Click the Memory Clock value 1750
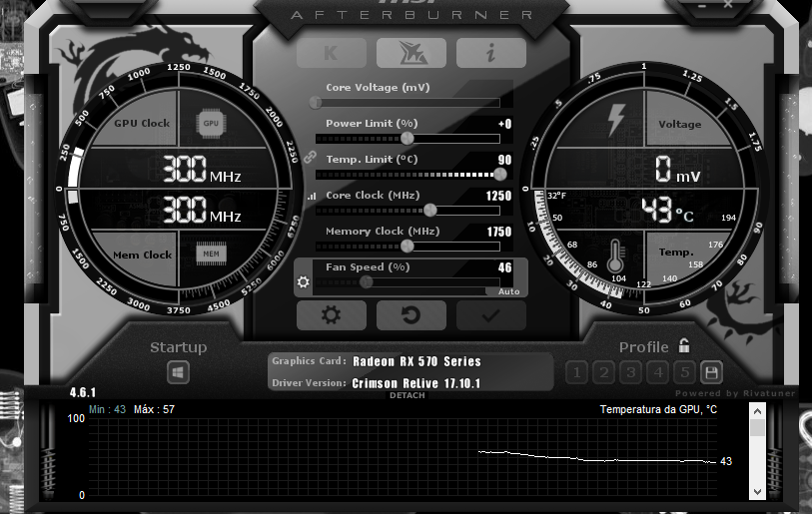 tap(499, 232)
